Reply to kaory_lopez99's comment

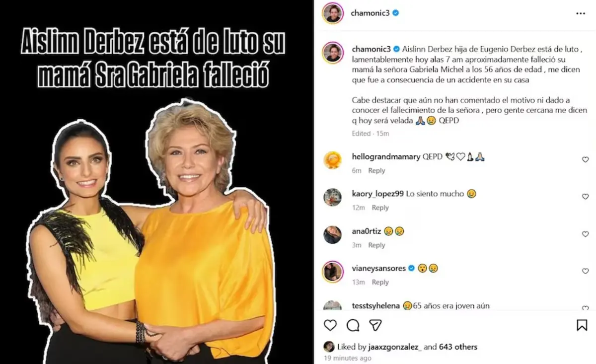(380, 208)
